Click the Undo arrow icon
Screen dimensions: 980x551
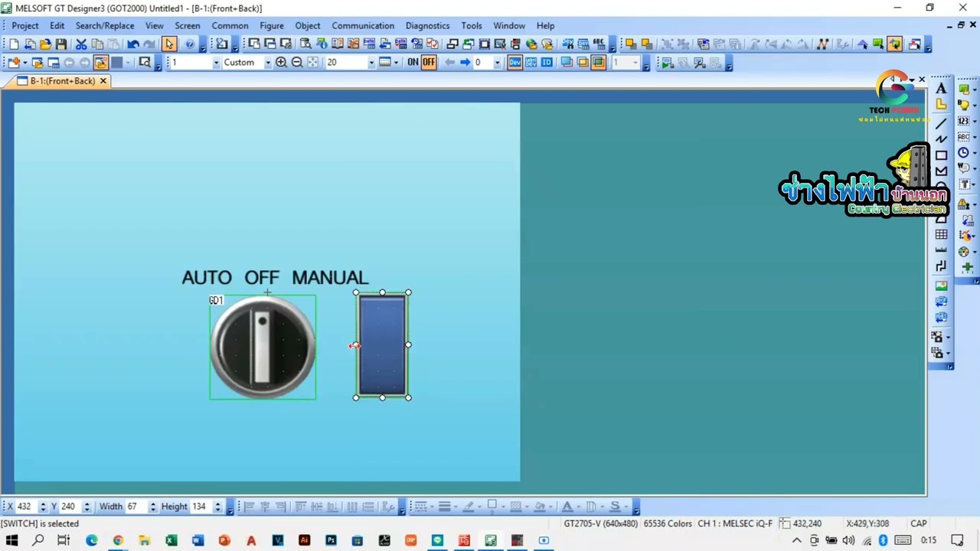133,44
